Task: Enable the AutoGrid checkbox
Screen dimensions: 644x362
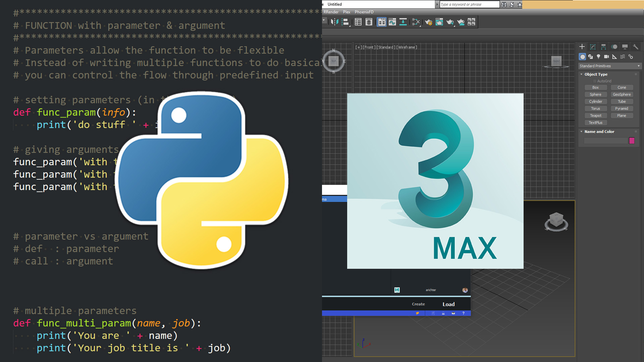Action: (595, 81)
